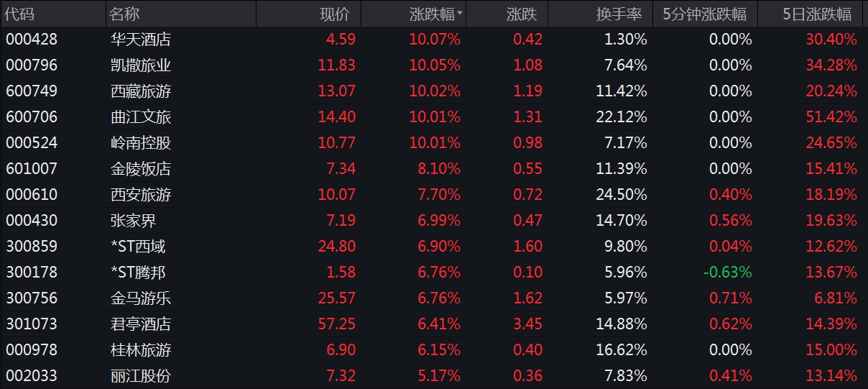Sort by the 换手率 column header
The width and height of the screenshot is (868, 389).
(x=619, y=14)
